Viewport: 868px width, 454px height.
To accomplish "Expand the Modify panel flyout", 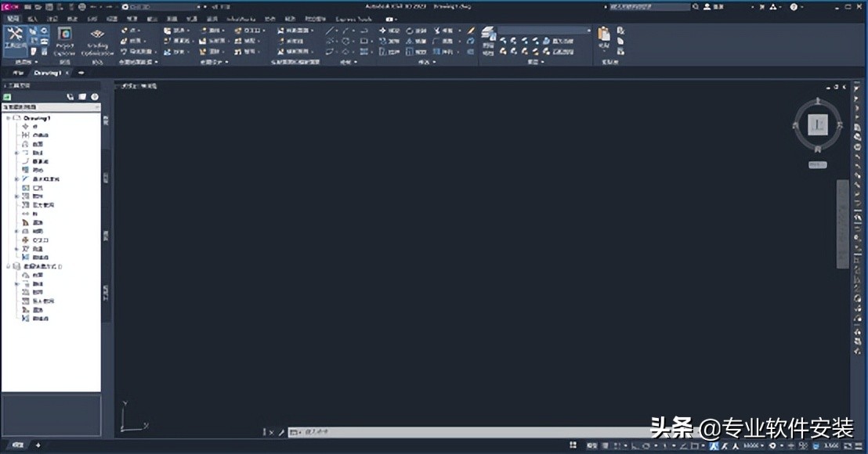I will (x=426, y=62).
